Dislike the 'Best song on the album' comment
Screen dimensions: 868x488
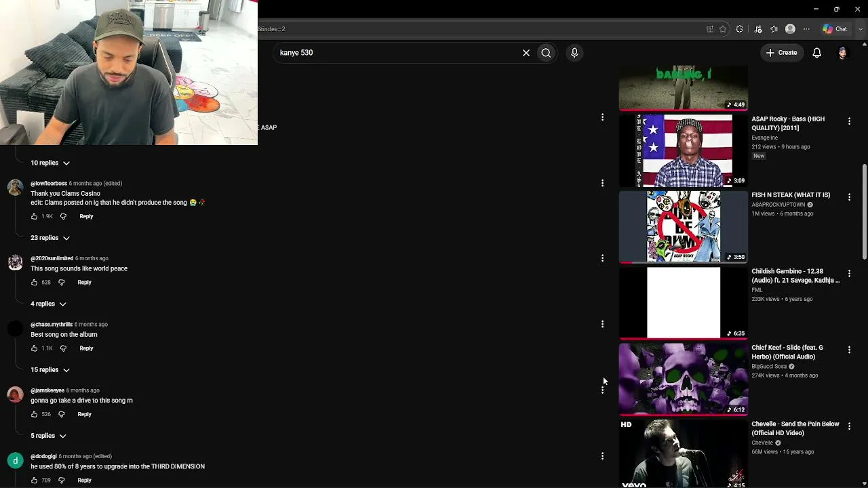pyautogui.click(x=63, y=348)
